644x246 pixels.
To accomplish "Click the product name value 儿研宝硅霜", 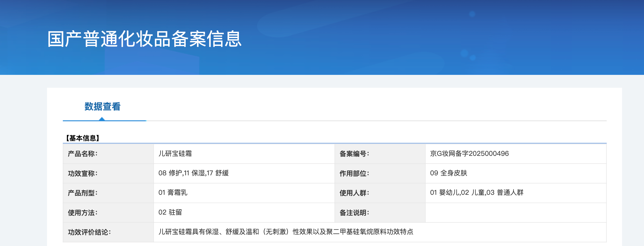I will click(x=175, y=154).
